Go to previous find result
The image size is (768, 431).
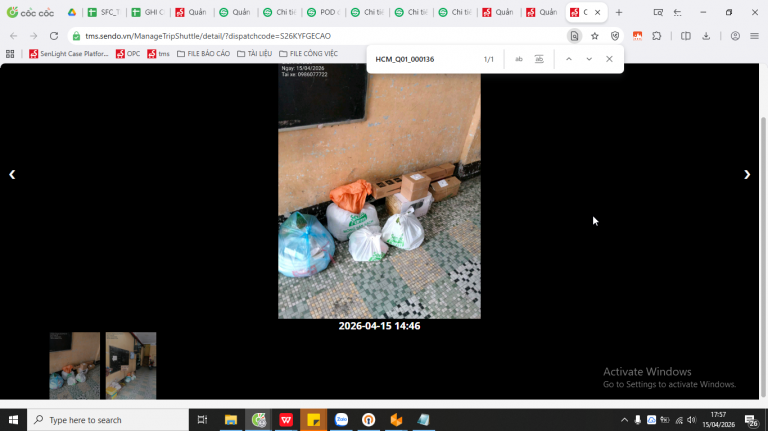point(569,59)
